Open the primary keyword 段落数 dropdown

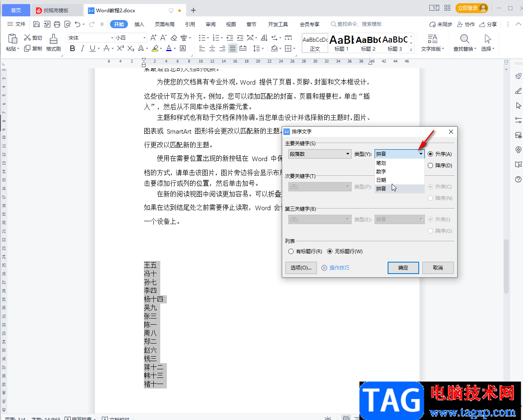(x=319, y=154)
